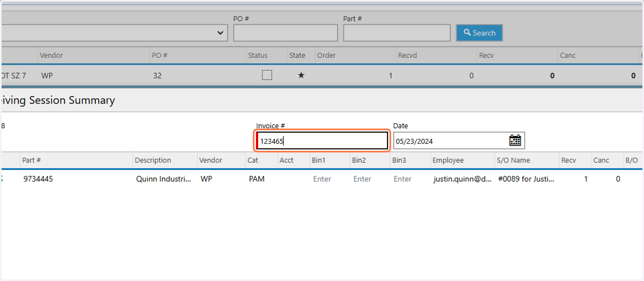Click the Status column header
Viewport: 644px width, 281px height.
tap(258, 55)
